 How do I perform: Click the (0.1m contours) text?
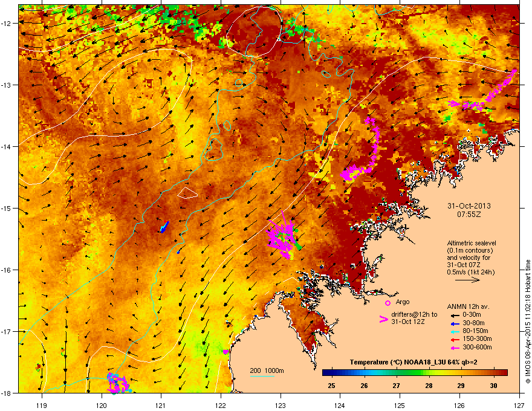470,251
